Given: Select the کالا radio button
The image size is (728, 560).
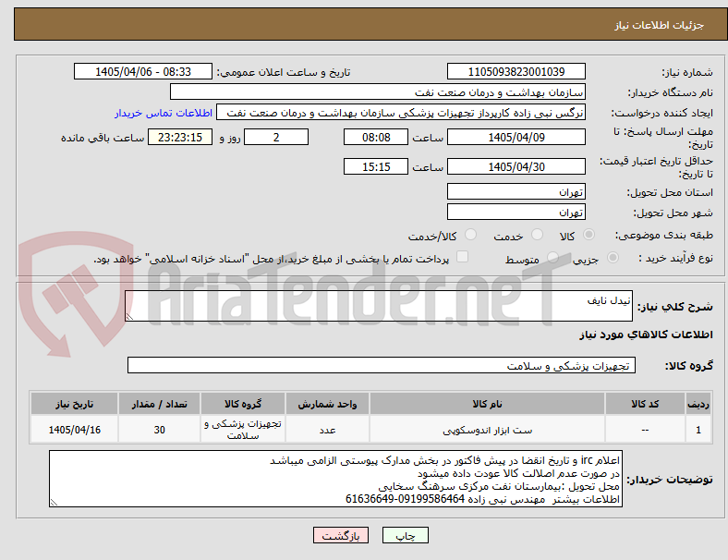Looking at the screenshot, I should pos(588,235).
